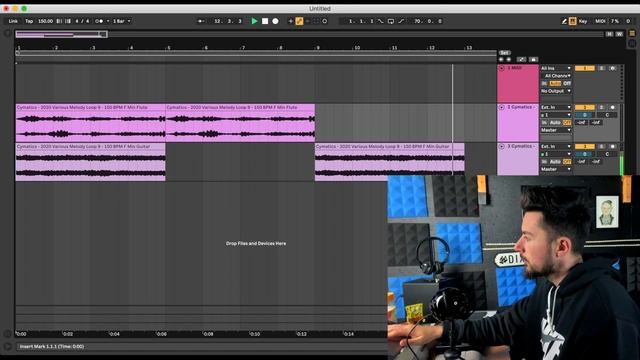Toggle track 3 Cymatics activator

tap(584, 146)
